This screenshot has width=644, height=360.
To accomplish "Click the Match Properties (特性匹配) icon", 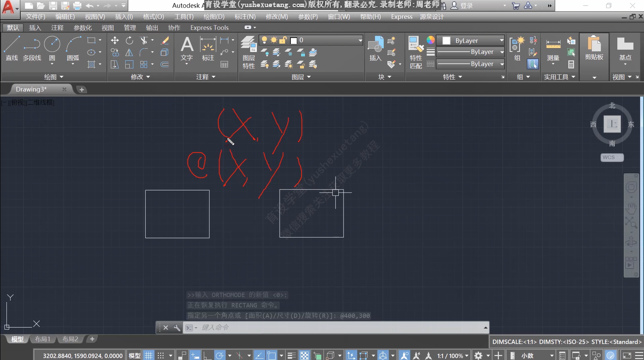I will [x=416, y=52].
